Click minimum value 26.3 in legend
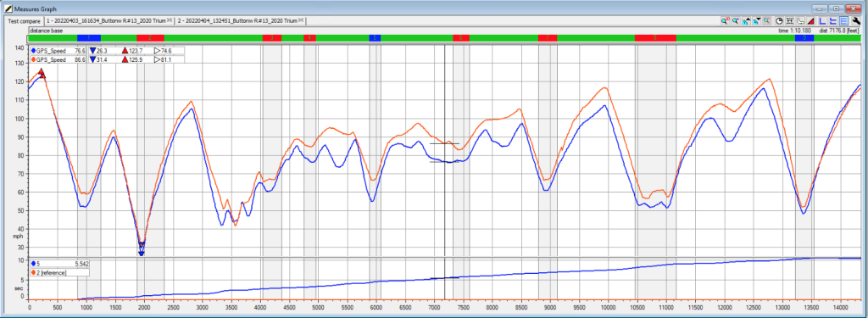Image resolution: width=868 pixels, height=318 pixels. (x=102, y=50)
